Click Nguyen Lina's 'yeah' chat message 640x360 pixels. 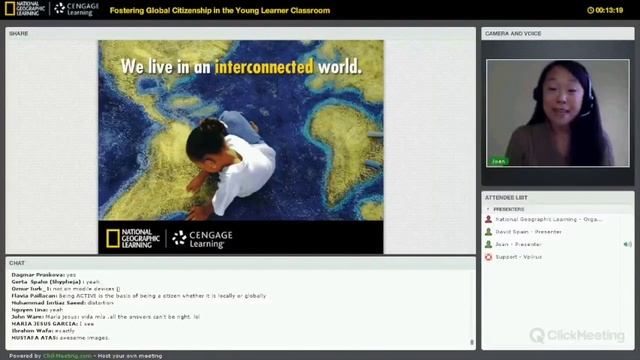(x=37, y=310)
